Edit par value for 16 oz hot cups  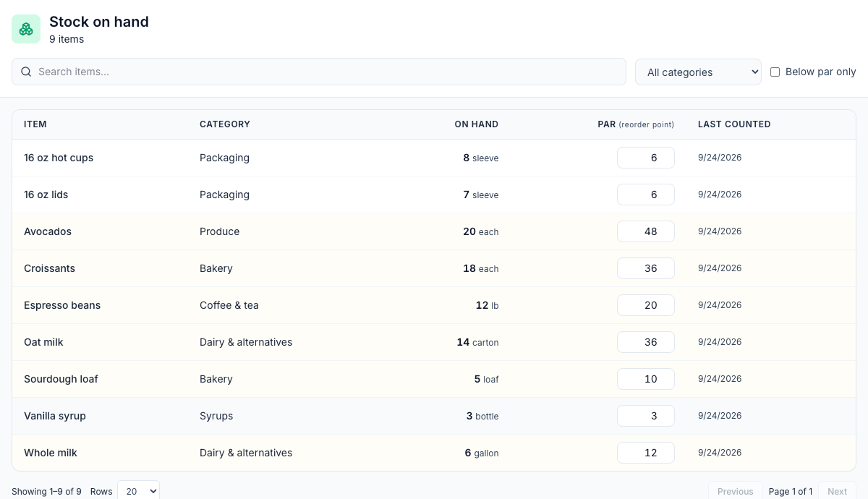point(646,158)
